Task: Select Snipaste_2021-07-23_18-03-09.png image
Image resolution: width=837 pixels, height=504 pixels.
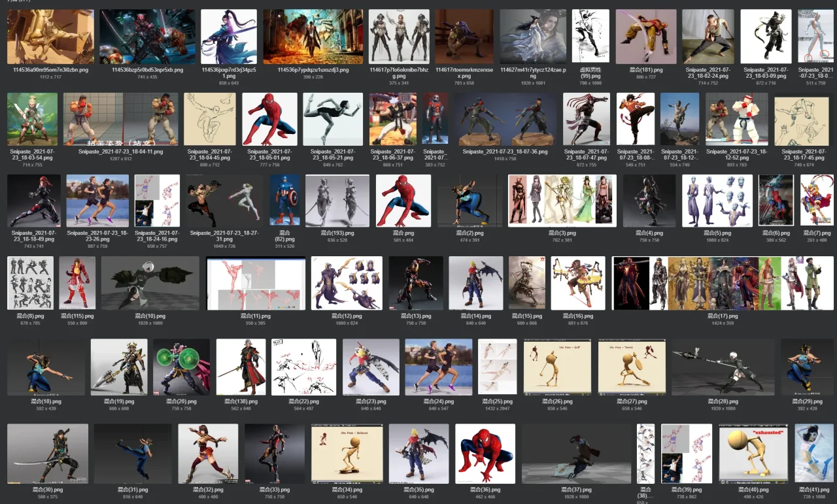Action: point(766,37)
